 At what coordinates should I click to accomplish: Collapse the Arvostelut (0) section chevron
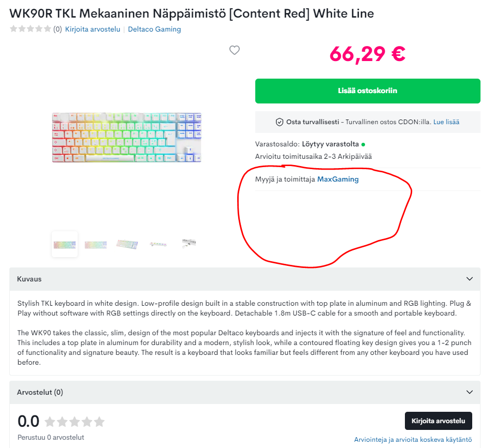point(470,392)
